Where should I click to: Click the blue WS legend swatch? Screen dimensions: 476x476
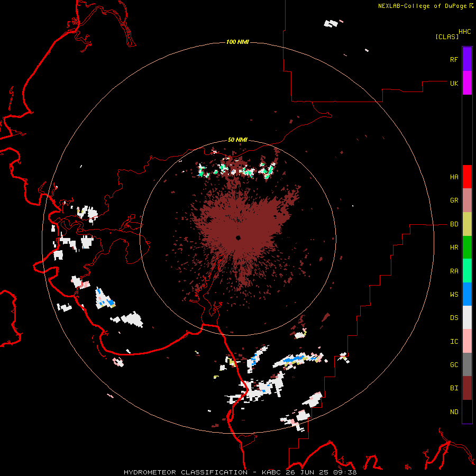tap(467, 294)
